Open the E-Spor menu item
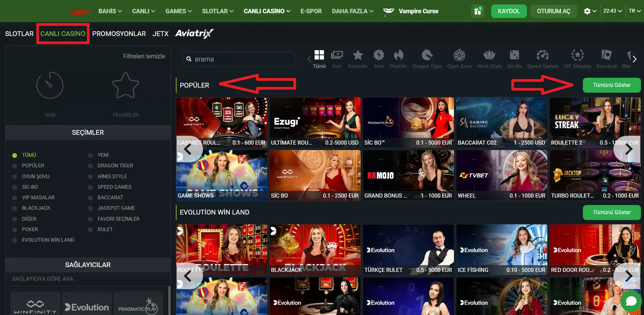This screenshot has height=315, width=644. [311, 11]
